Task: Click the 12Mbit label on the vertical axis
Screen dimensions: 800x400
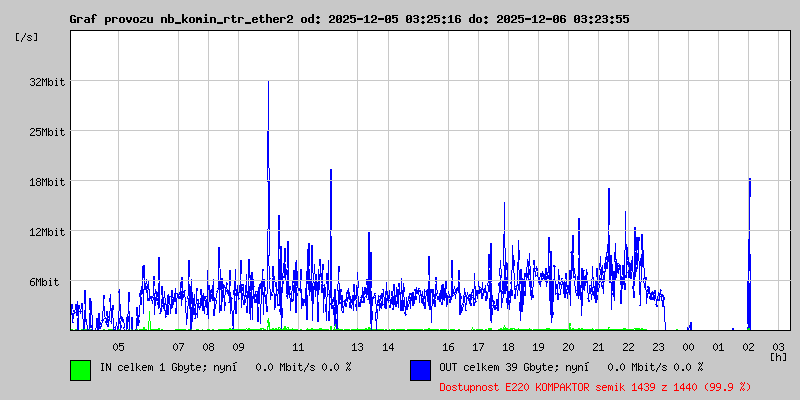Action: tap(46, 232)
